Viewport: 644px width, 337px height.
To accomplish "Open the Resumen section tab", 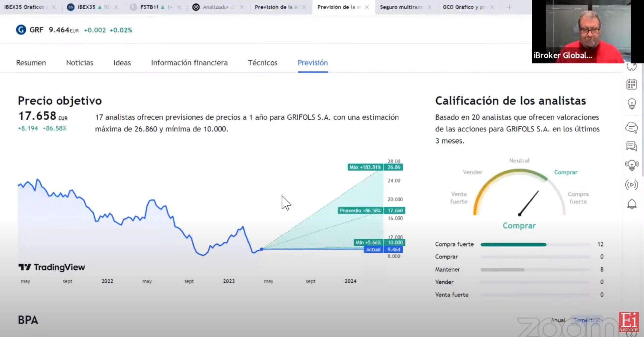I will click(x=31, y=63).
